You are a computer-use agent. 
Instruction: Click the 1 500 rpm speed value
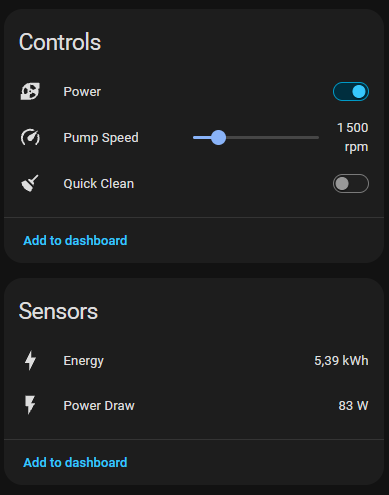[x=353, y=137]
